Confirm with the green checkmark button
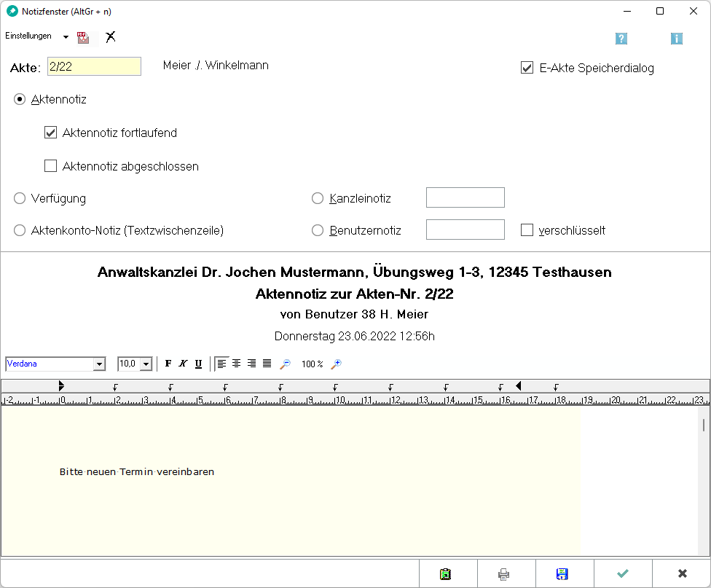The height and width of the screenshot is (588, 711). (x=623, y=574)
